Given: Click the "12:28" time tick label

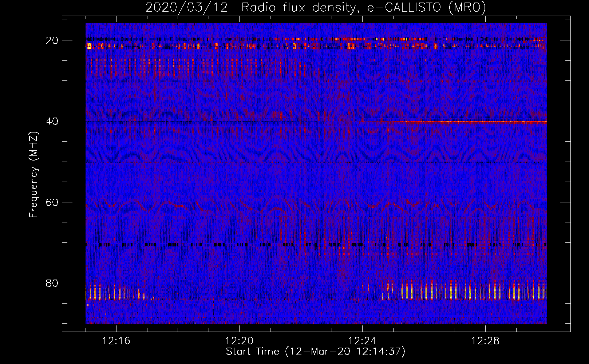Looking at the screenshot, I should [x=486, y=341].
